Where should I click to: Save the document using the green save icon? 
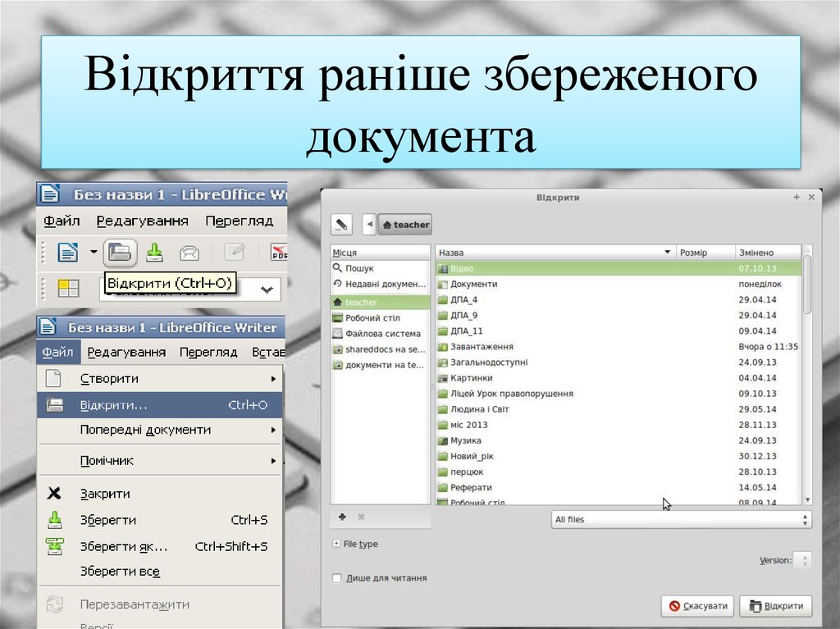pyautogui.click(x=155, y=253)
